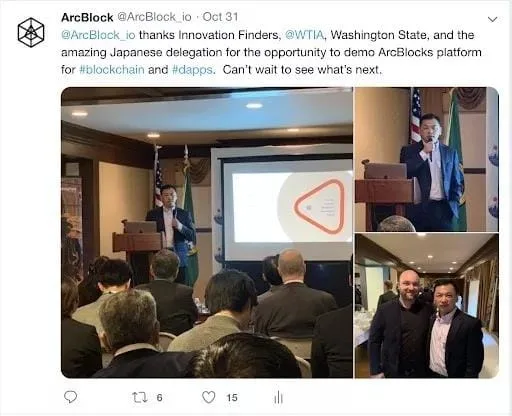This screenshot has height=416, width=512.
Task: Open large photo of presentation audience
Action: [x=207, y=232]
